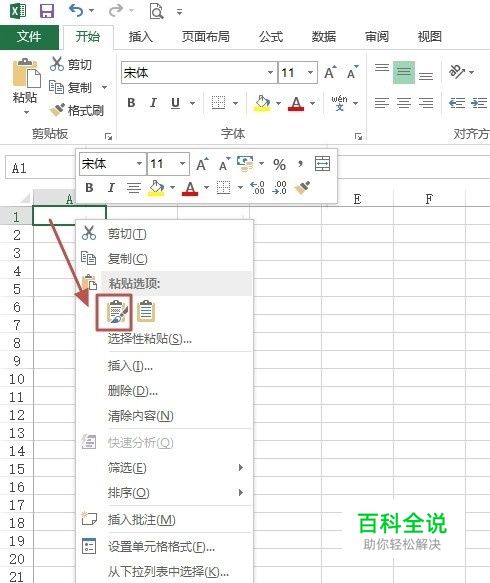Open ribbon font size dropdown 11
The height and width of the screenshot is (583, 490).
(x=310, y=72)
